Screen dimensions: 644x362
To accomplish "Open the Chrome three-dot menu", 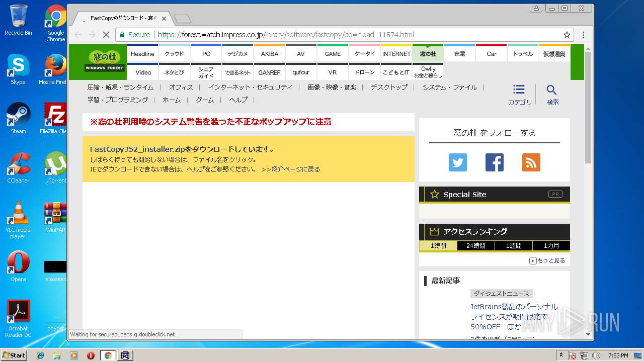I will pos(583,35).
